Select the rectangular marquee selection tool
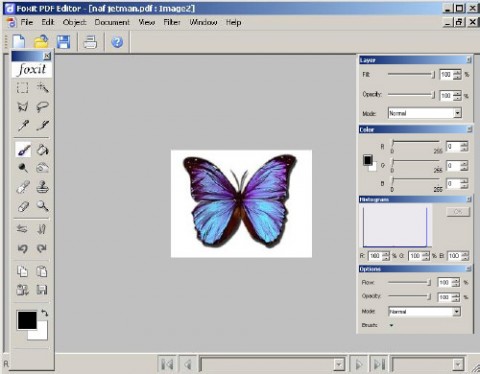Image resolution: width=480 pixels, height=374 pixels. pos(23,88)
